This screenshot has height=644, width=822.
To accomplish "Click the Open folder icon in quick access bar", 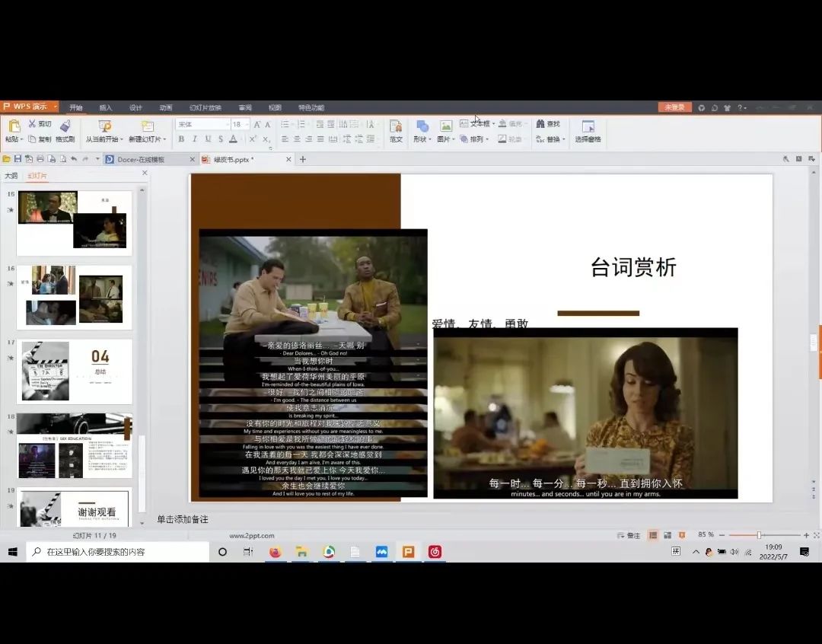I will point(6,159).
